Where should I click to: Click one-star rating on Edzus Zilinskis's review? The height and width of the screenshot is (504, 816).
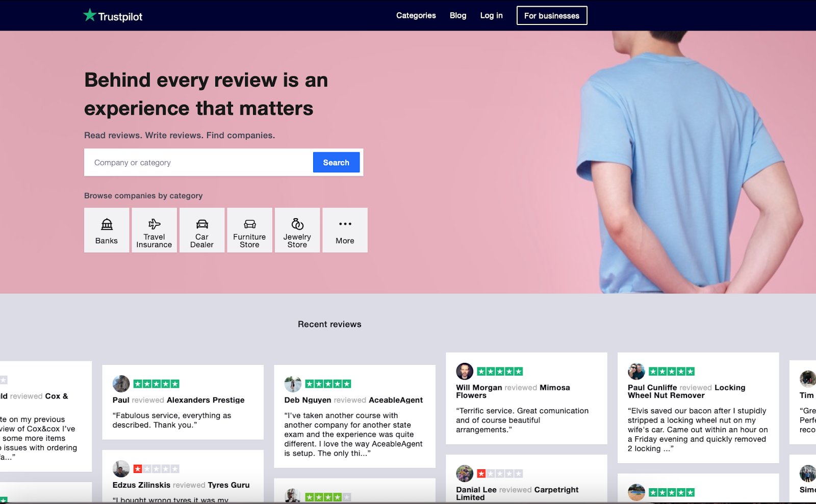(x=156, y=469)
